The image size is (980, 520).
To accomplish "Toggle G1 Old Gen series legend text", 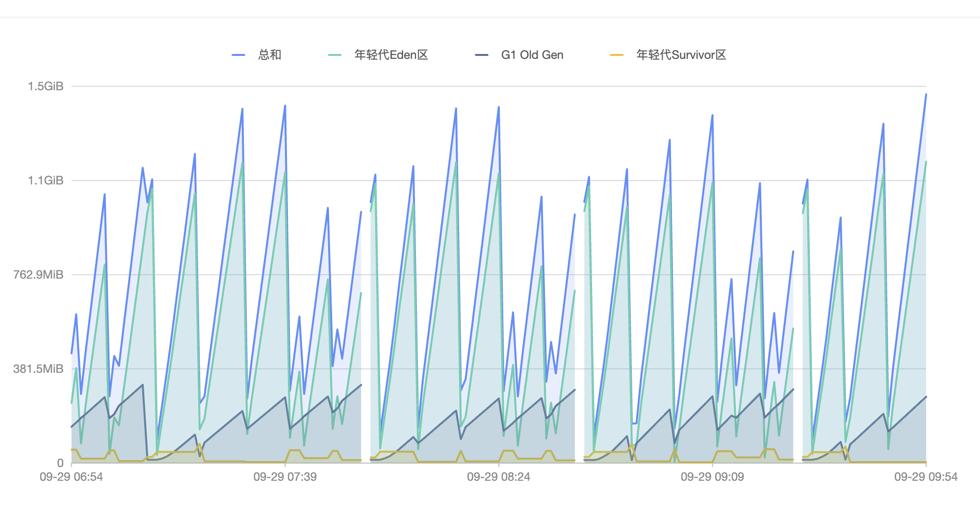I will pos(532,55).
